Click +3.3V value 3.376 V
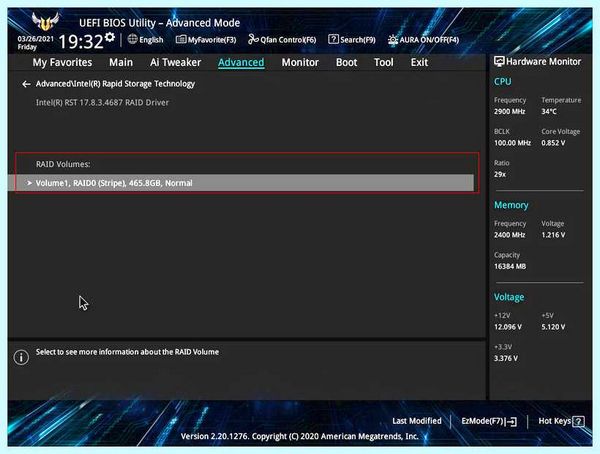The width and height of the screenshot is (600, 454). pyautogui.click(x=506, y=358)
